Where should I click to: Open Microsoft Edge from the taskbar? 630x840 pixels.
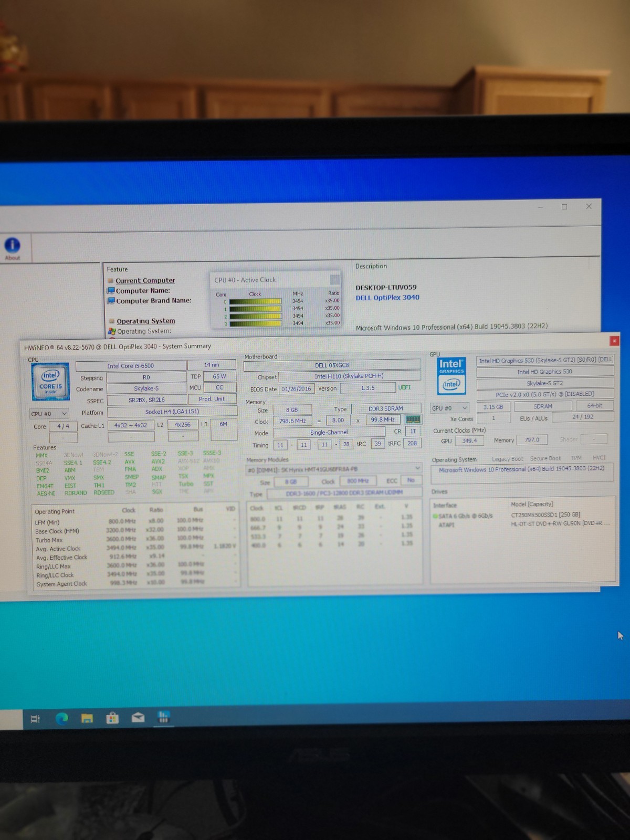pyautogui.click(x=62, y=719)
